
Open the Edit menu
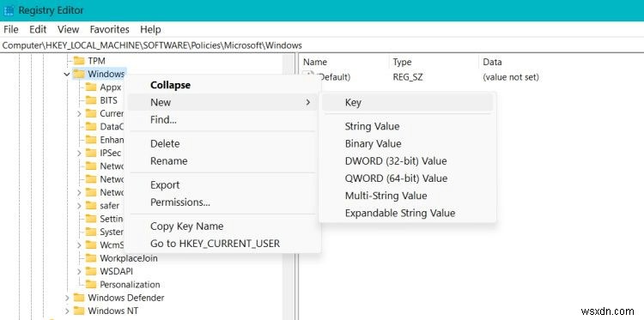(38, 29)
